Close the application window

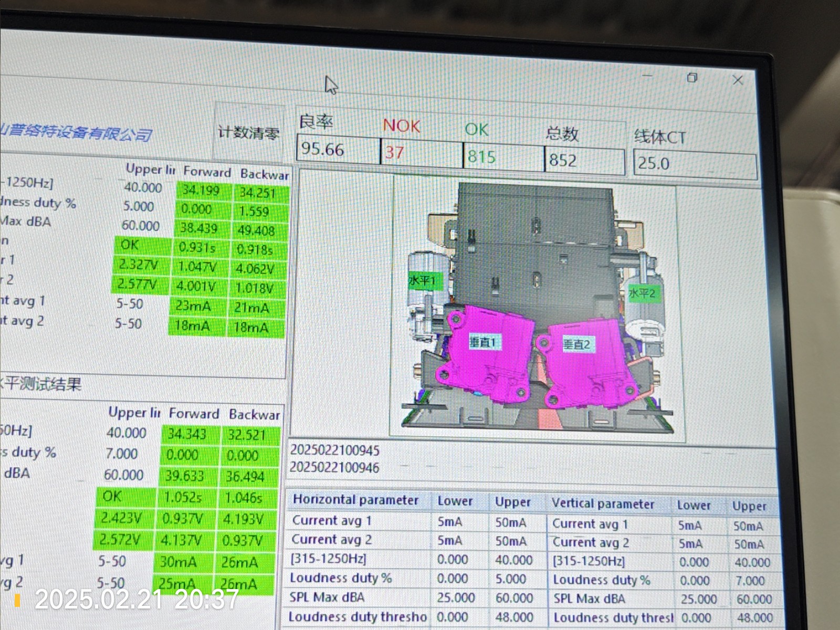pyautogui.click(x=738, y=80)
